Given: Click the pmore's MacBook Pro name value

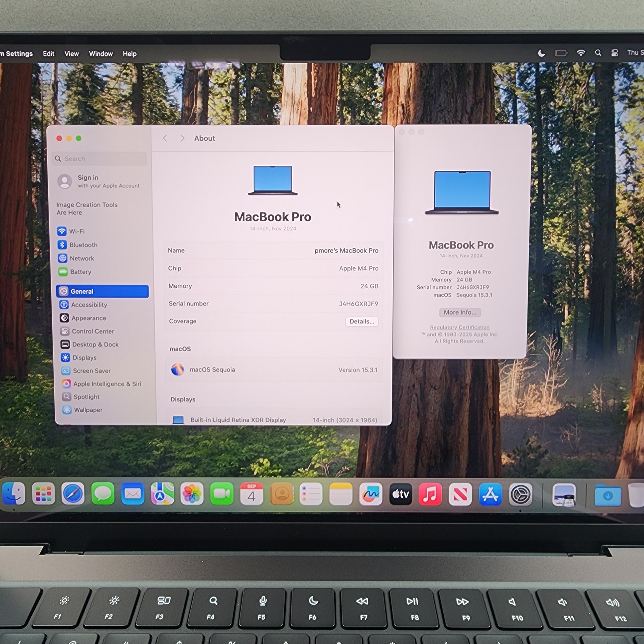Looking at the screenshot, I should pos(346,251).
